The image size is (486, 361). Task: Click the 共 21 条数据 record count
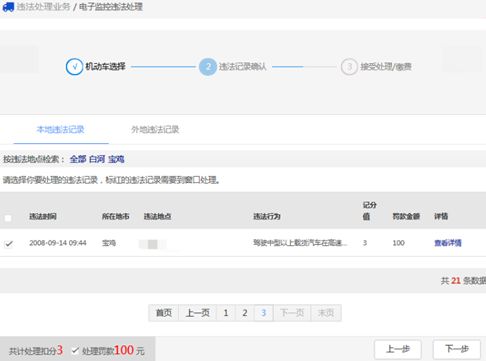463,281
